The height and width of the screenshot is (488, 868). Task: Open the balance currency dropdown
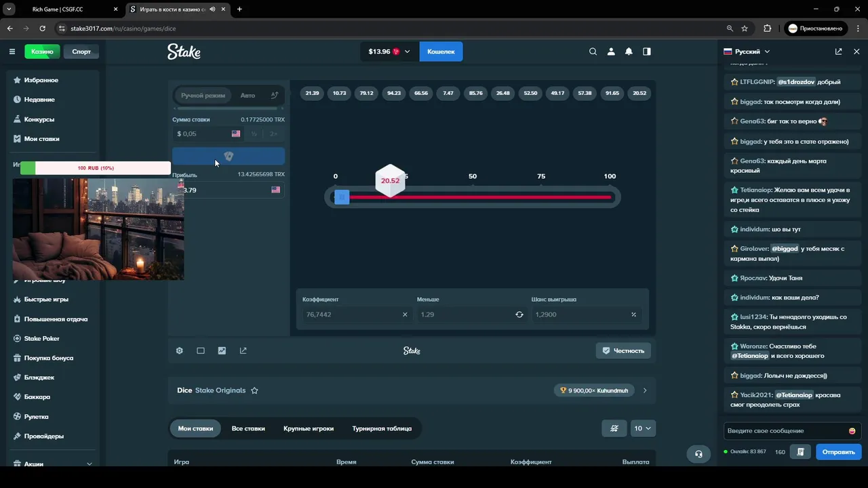(389, 52)
